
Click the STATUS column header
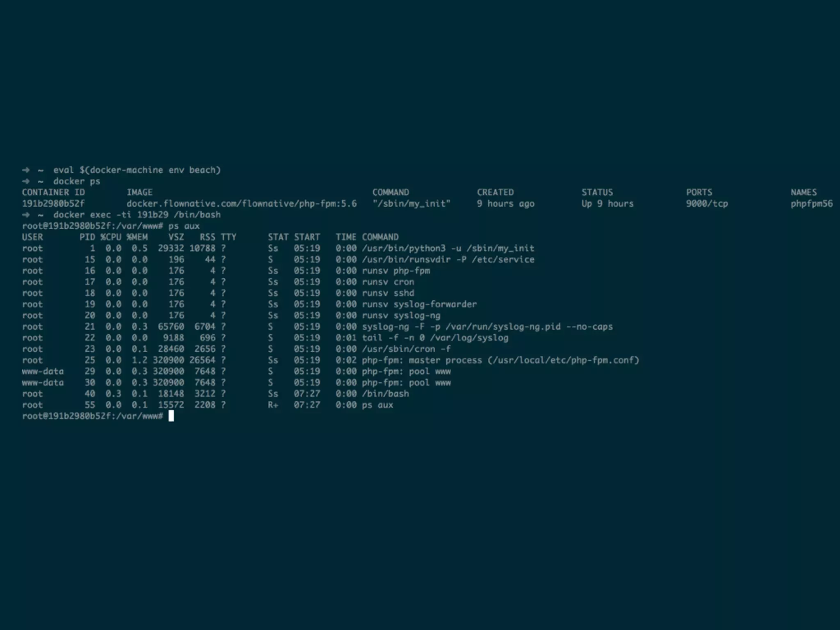[x=597, y=192]
